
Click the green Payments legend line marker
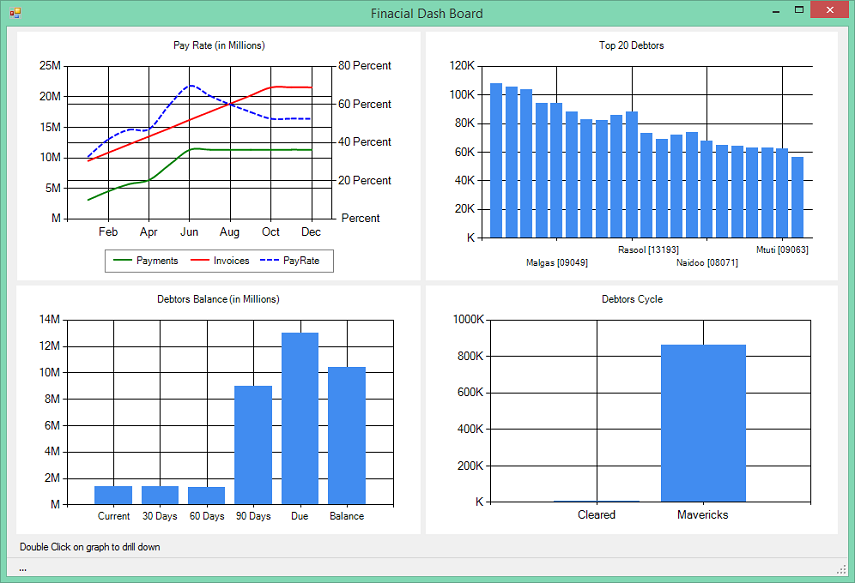122,261
